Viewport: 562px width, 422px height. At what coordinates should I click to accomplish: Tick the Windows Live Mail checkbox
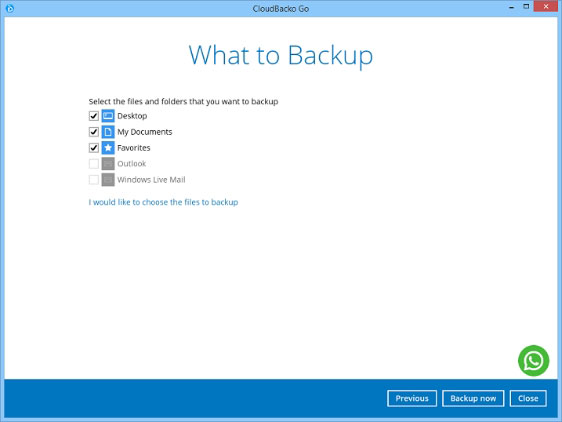pos(94,180)
